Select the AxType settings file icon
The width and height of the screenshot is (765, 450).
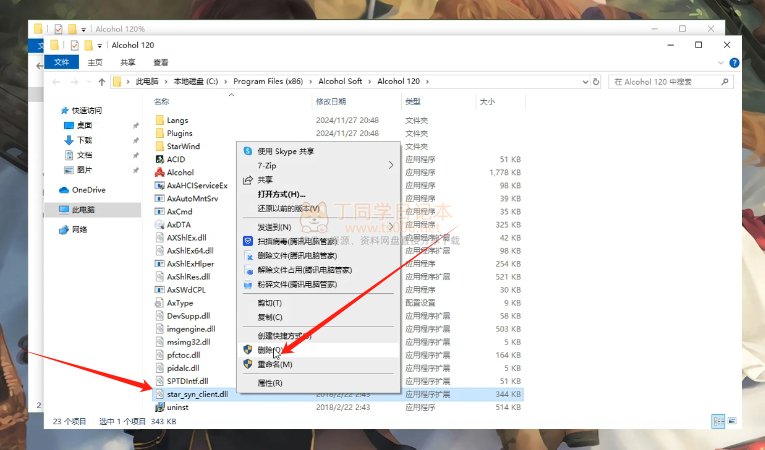point(160,303)
